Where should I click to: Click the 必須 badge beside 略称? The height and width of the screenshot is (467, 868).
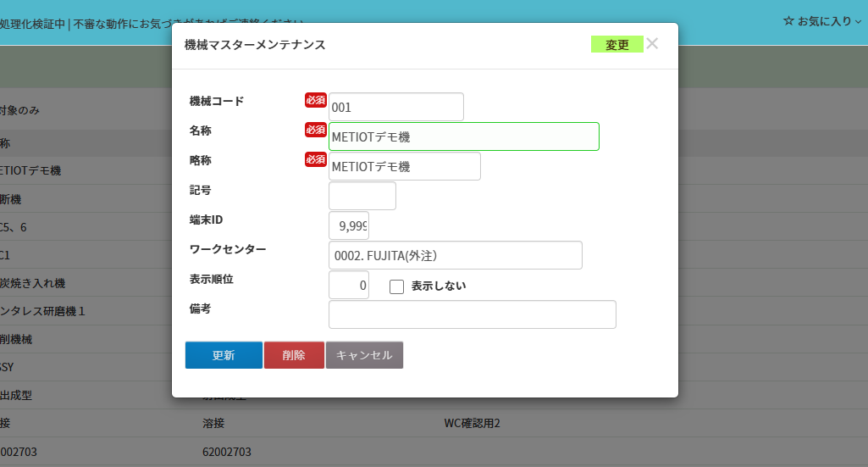(315, 159)
